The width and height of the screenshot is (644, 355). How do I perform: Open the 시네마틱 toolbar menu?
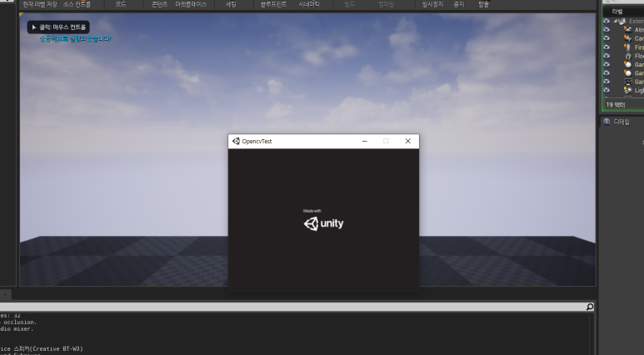click(309, 4)
